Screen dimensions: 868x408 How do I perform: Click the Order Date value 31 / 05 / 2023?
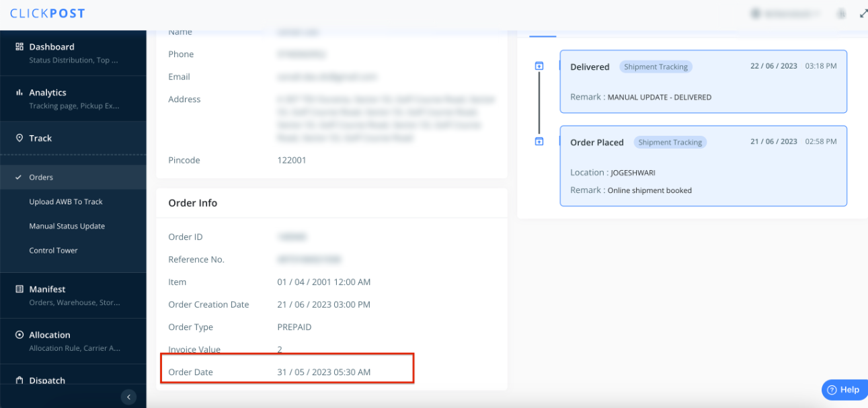(x=324, y=372)
